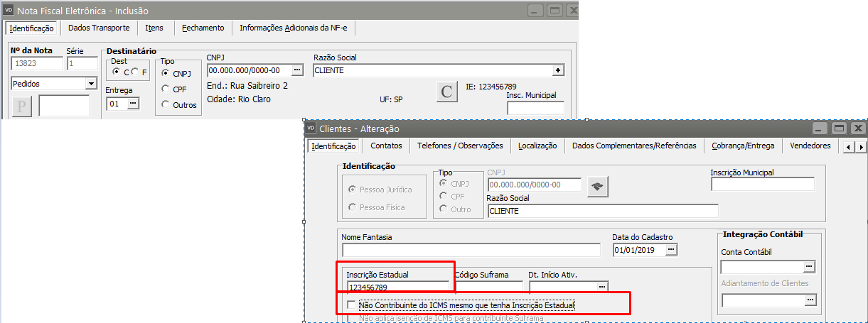This screenshot has height=323, width=868.
Task: Minimize the Clientes - Alteração window
Action: tap(820, 128)
